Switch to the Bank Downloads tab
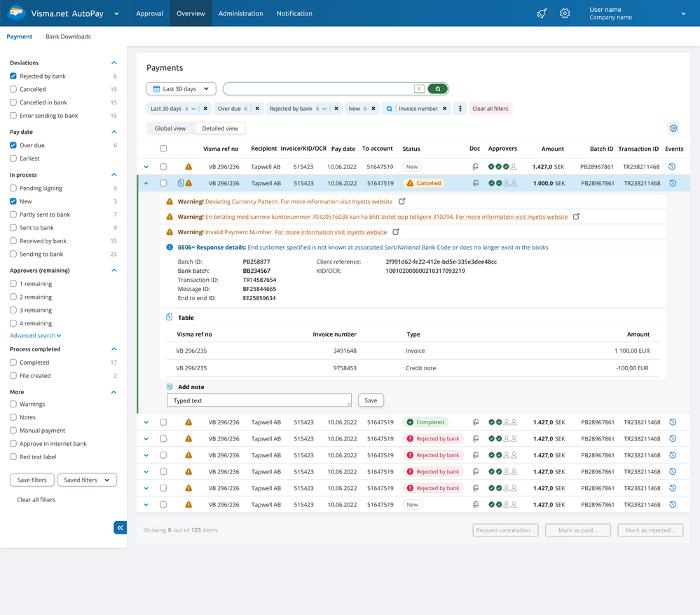The height and width of the screenshot is (615, 700). (x=68, y=36)
